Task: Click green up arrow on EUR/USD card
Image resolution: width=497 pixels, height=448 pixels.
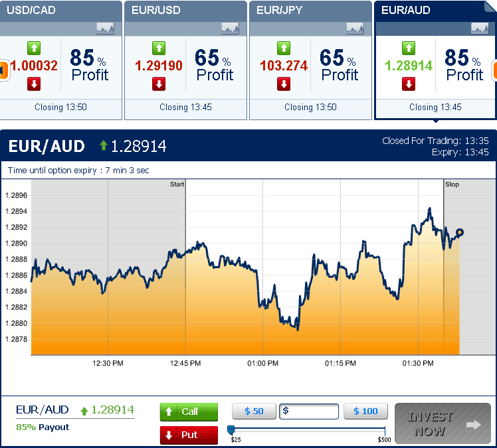Action: pos(159,48)
